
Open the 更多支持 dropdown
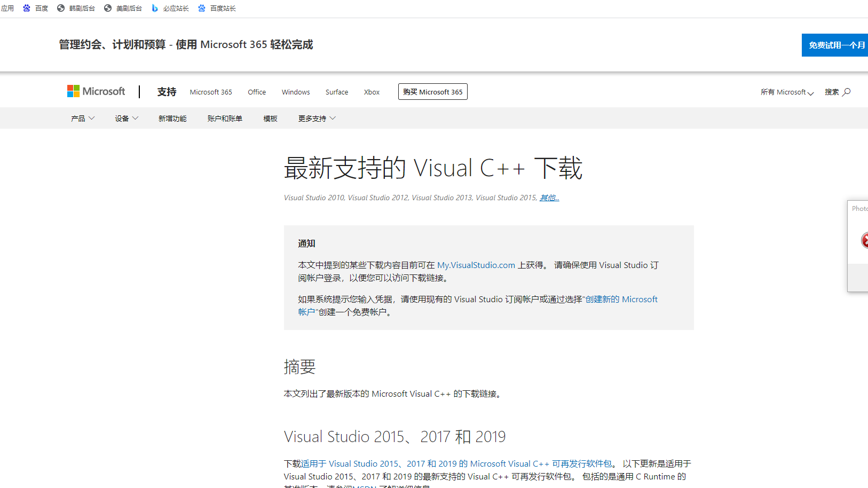click(317, 118)
